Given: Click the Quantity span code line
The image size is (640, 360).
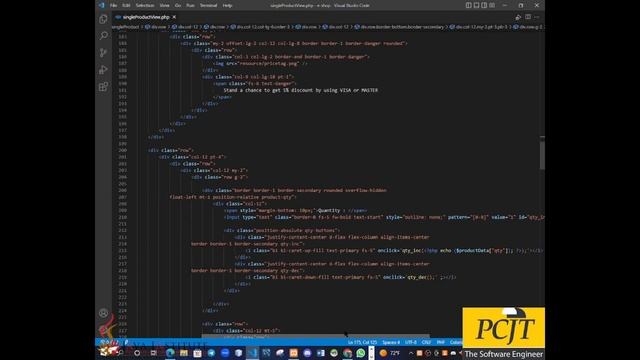Looking at the screenshot, I should click(296, 211).
